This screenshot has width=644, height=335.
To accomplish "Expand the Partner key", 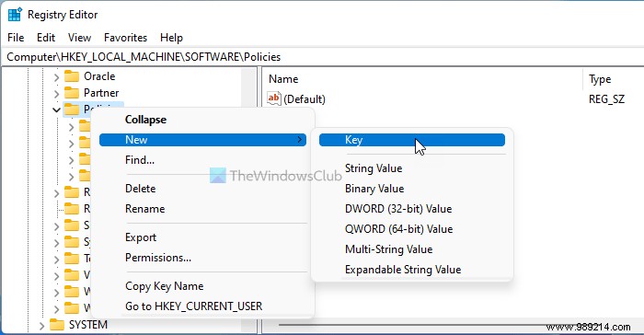I will point(56,94).
